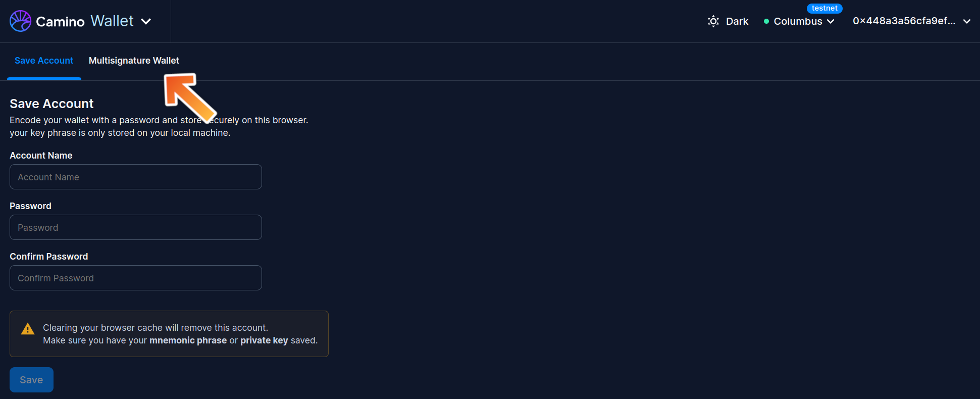Screen dimensions: 980x399
Task: Expand the Camino Wallet app chevron
Action: click(x=146, y=21)
